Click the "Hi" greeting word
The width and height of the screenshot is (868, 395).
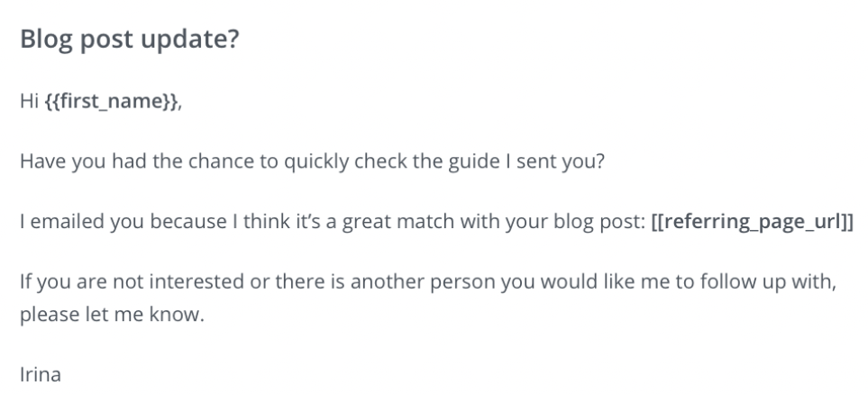29,105
